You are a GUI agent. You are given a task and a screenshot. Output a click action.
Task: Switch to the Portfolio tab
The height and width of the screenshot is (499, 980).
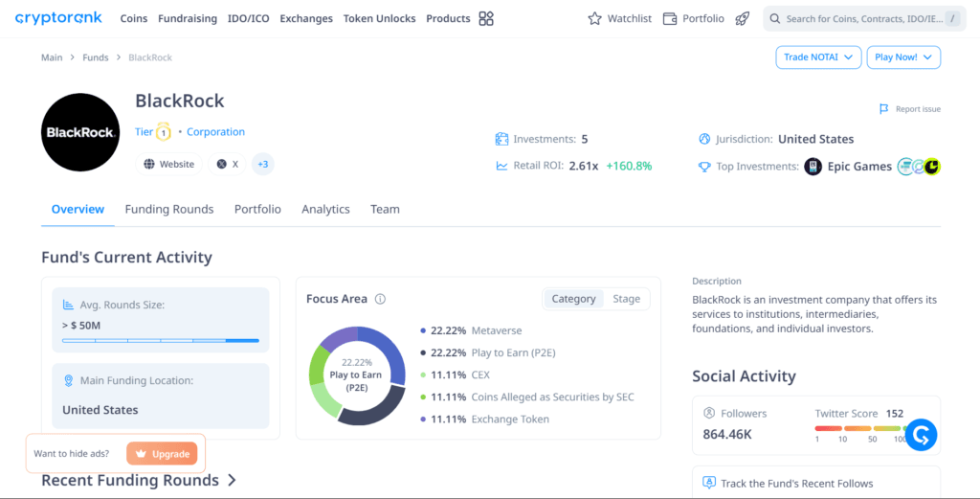257,210
